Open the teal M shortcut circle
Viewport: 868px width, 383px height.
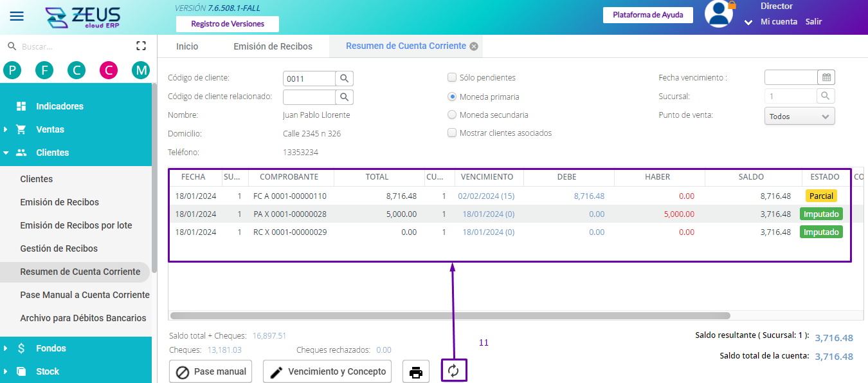pyautogui.click(x=141, y=70)
